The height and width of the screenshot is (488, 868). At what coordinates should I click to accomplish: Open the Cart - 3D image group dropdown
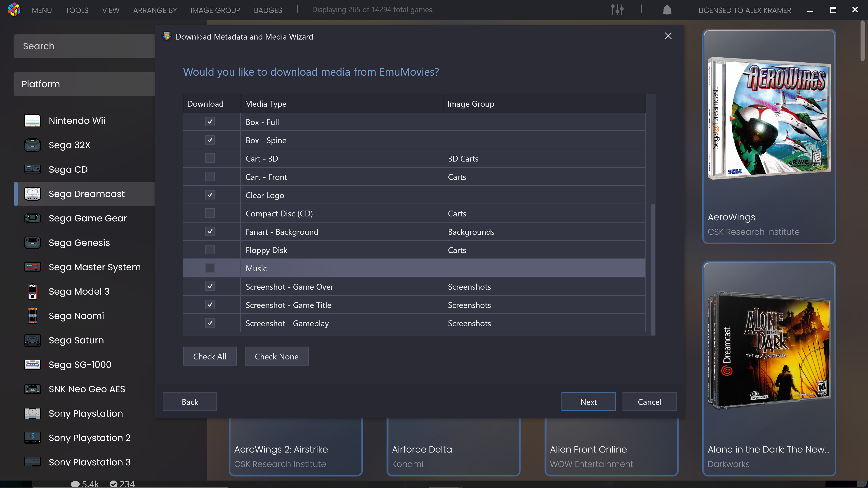click(544, 159)
